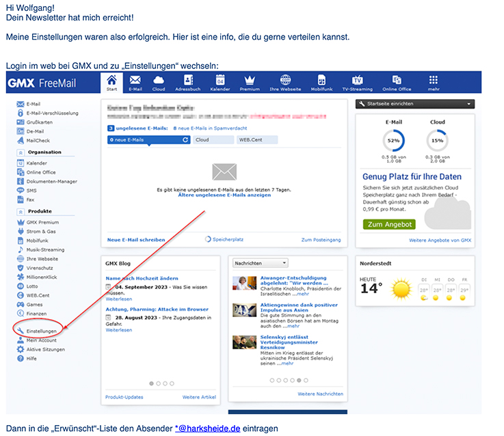Open the *@harksheide.de link
This screenshot has width=504, height=436.
coord(208,428)
